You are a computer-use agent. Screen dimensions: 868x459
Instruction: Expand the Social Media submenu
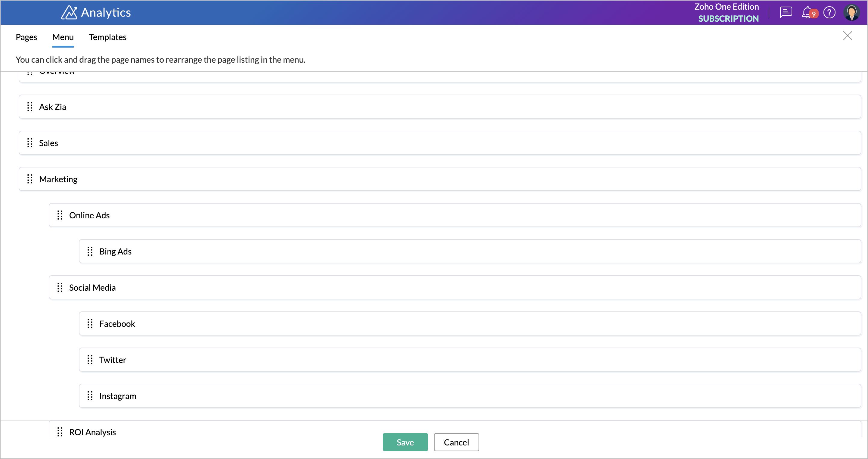point(92,287)
